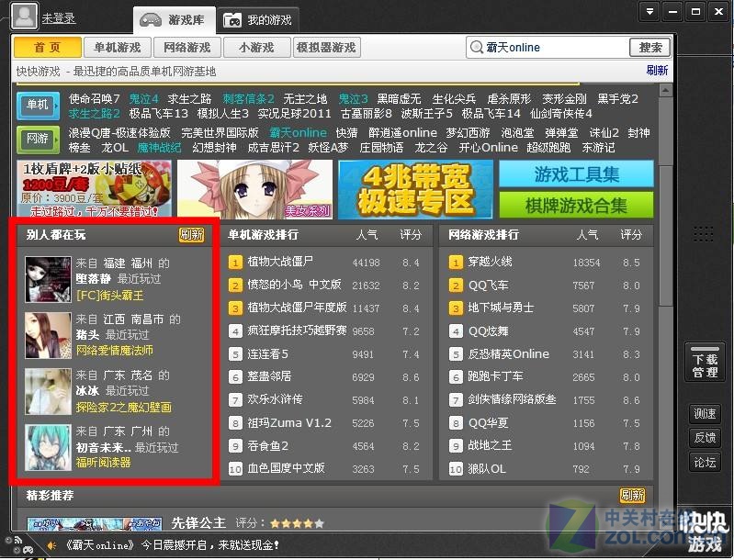Image resolution: width=734 pixels, height=560 pixels.
Task: Open the 论坛 side button
Action: [705, 463]
